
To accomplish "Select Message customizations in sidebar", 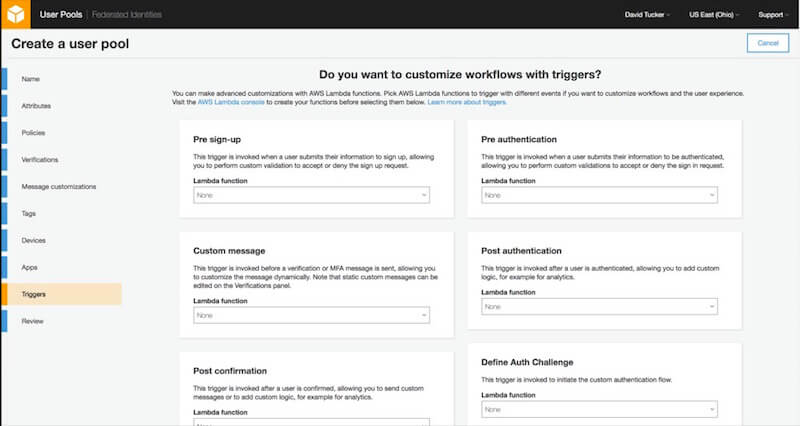I will (x=59, y=186).
